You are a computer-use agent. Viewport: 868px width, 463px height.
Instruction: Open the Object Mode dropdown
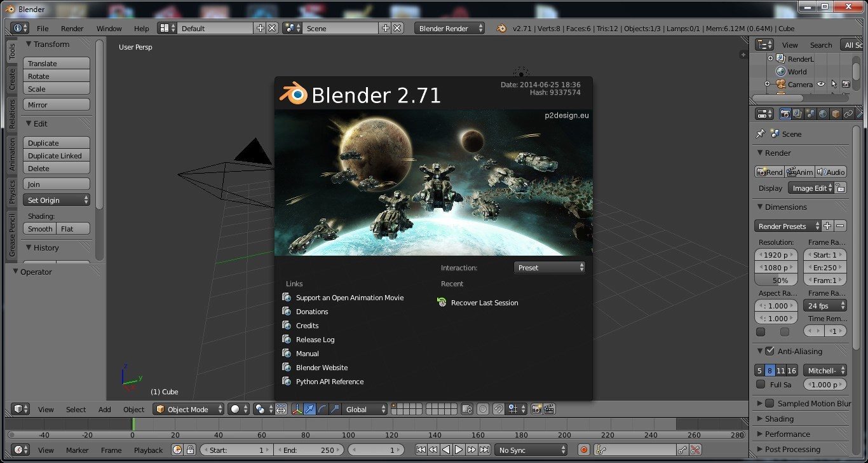pos(189,409)
